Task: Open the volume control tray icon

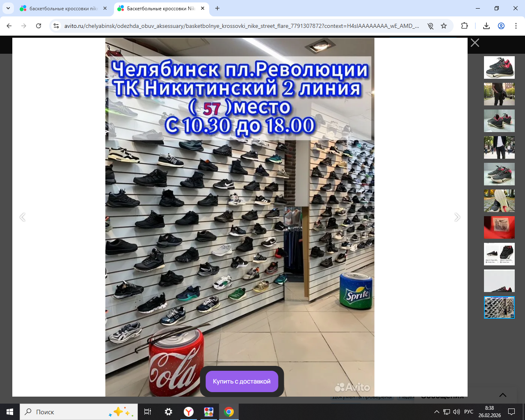Action: [457, 412]
